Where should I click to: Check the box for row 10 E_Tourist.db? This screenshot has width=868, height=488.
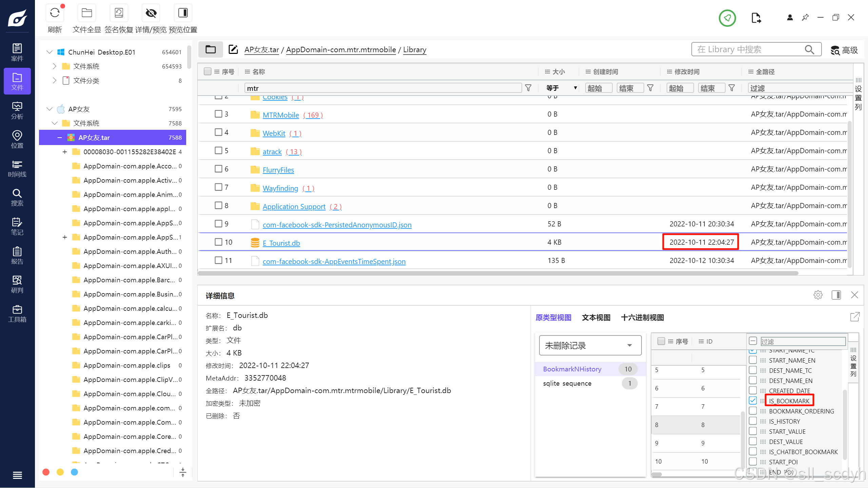(218, 242)
